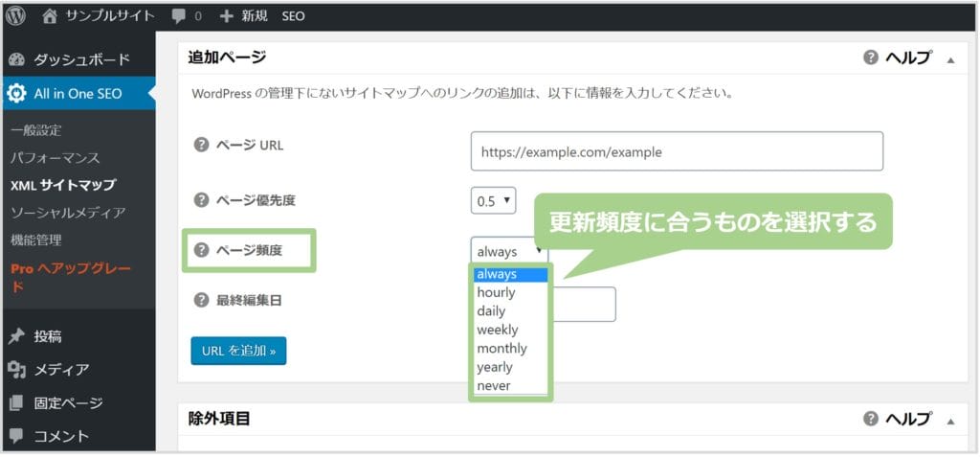Go to site via home icon
980x457 pixels.
(x=50, y=16)
